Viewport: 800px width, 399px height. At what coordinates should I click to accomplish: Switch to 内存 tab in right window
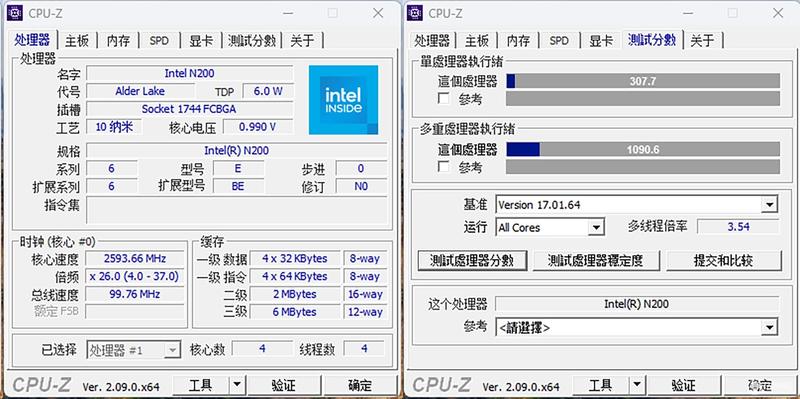(518, 41)
